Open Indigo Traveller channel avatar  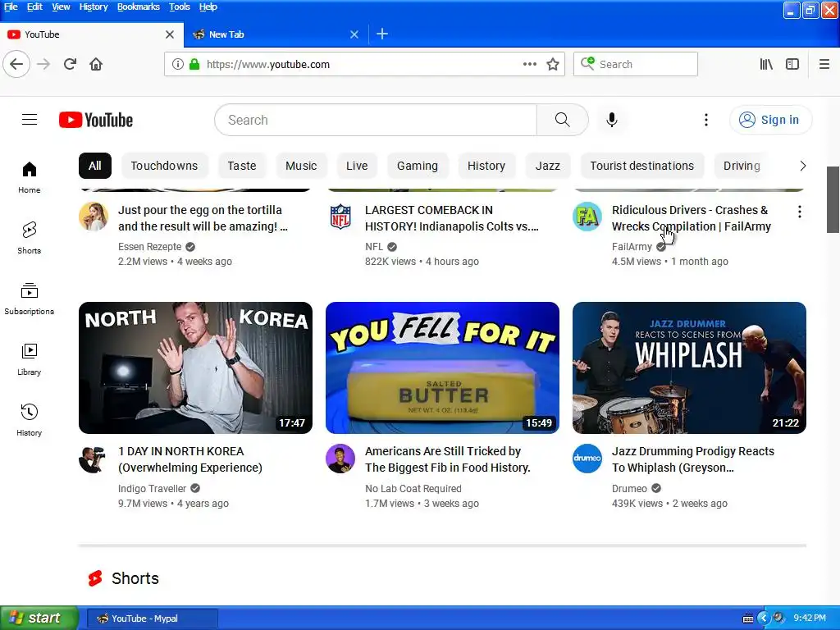(x=94, y=459)
